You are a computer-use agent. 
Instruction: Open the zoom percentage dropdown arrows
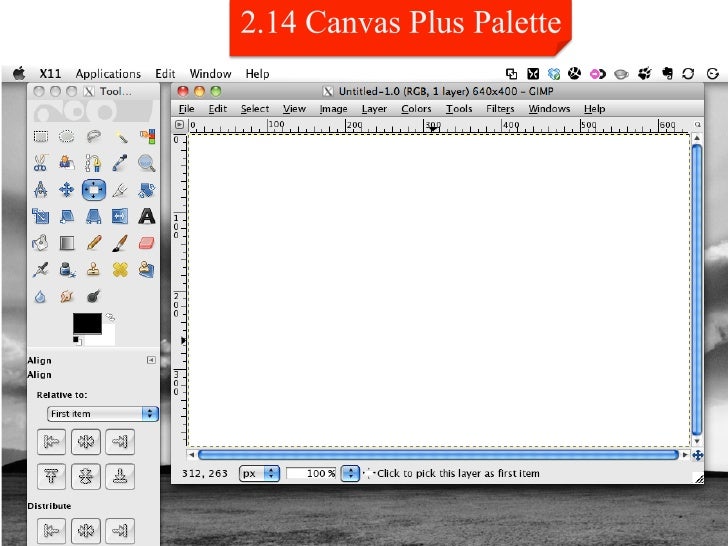click(x=351, y=473)
